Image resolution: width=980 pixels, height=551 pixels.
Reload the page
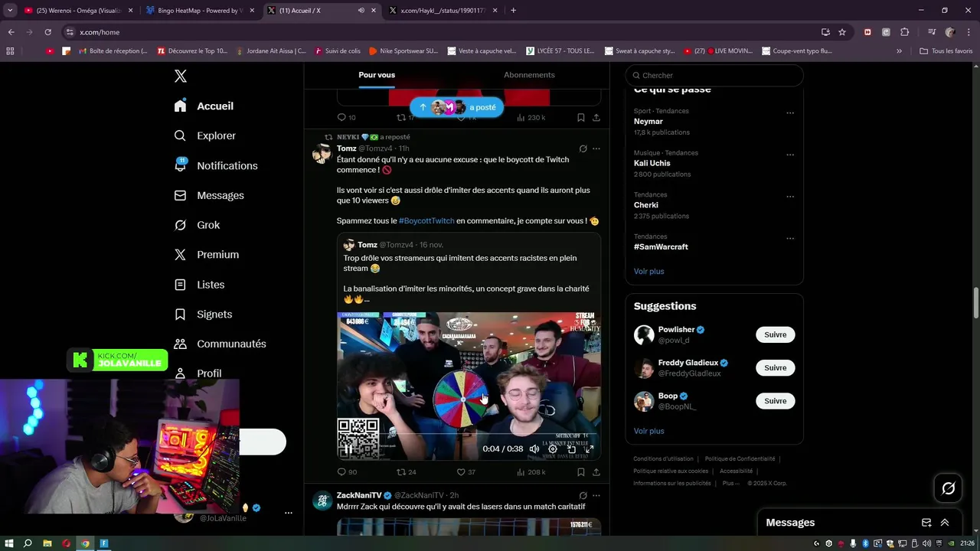47,32
